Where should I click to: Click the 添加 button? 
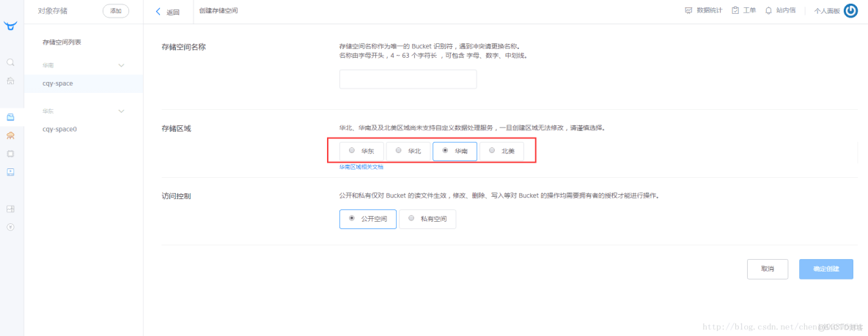click(x=116, y=10)
